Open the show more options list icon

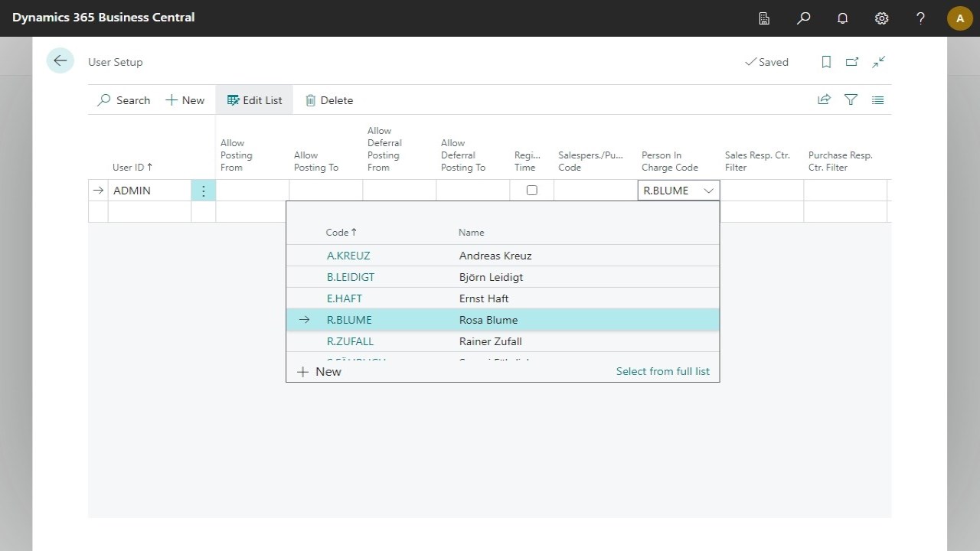pos(877,99)
